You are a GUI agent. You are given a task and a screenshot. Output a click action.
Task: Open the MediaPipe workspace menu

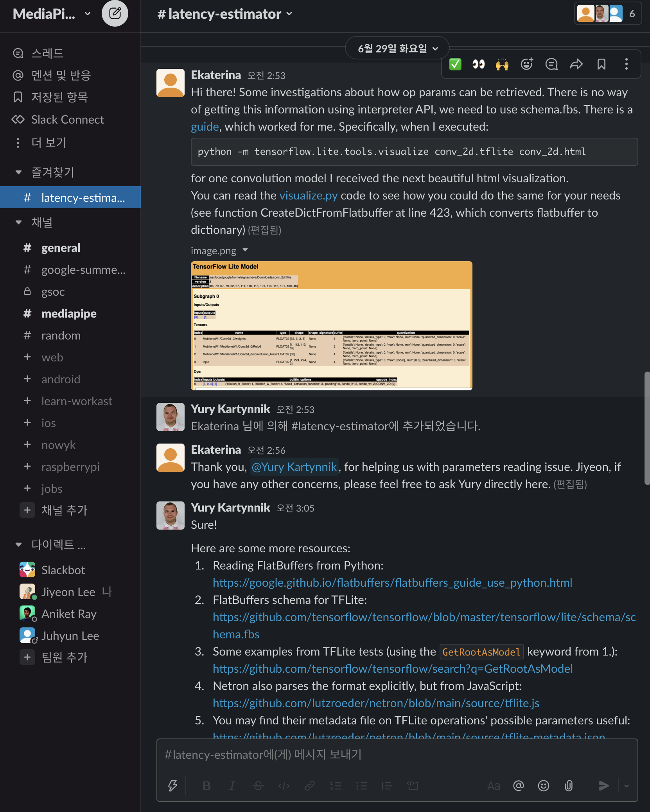[52, 14]
